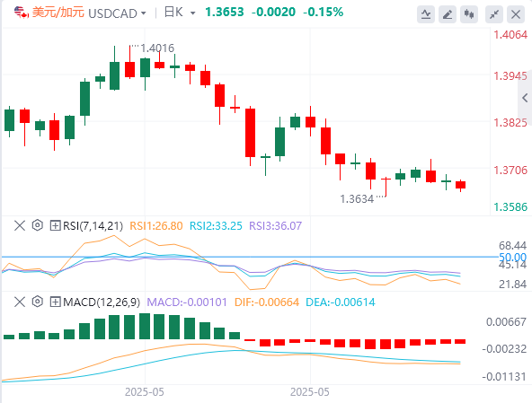This screenshot has width=532, height=403.
Task: Click the tallest green MACD histogram bar
Action: click(145, 326)
